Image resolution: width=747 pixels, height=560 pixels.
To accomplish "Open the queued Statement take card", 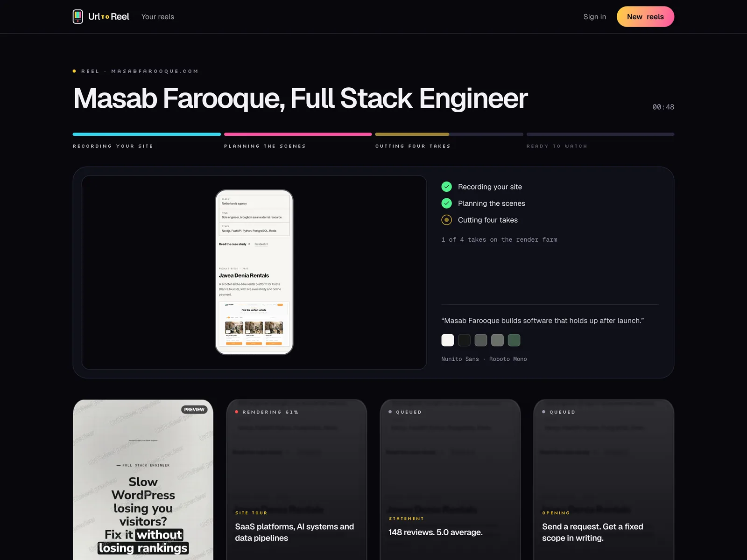I will [451, 480].
